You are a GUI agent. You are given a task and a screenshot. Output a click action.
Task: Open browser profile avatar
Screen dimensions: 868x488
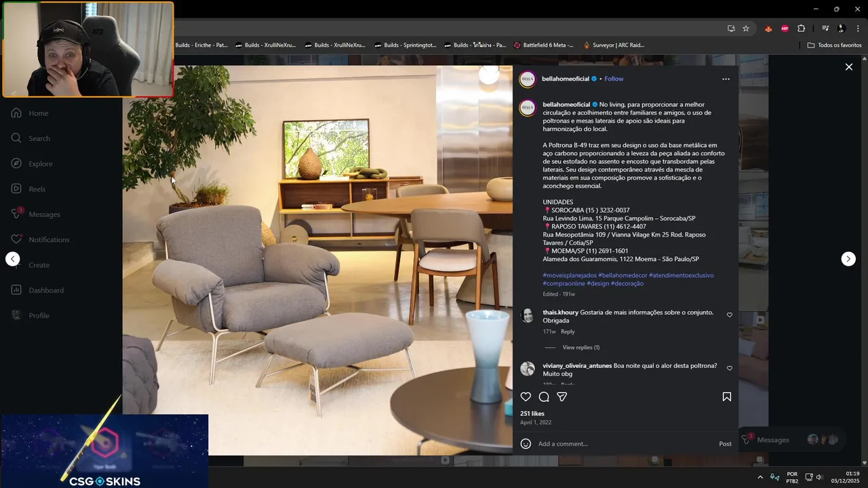(842, 28)
